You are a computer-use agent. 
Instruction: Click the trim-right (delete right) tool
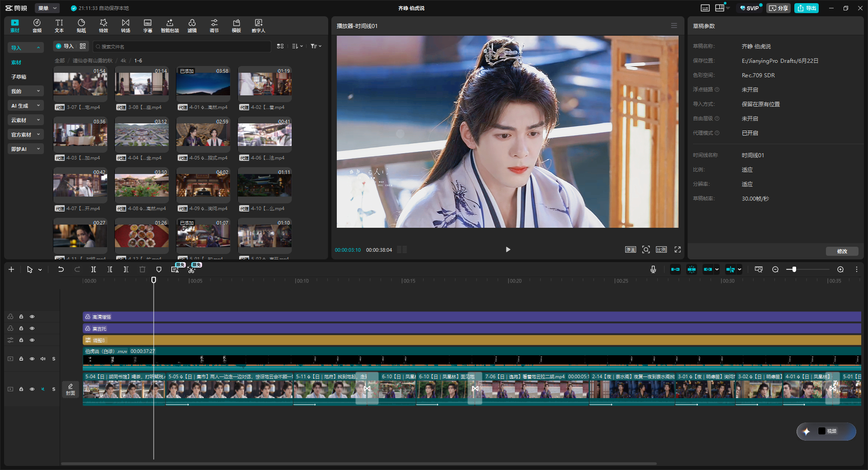[126, 269]
